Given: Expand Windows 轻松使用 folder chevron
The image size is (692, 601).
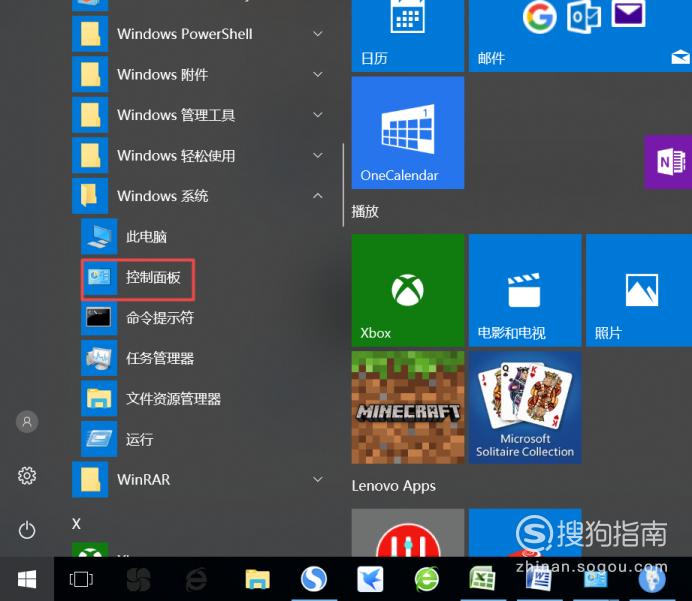Looking at the screenshot, I should [x=318, y=155].
